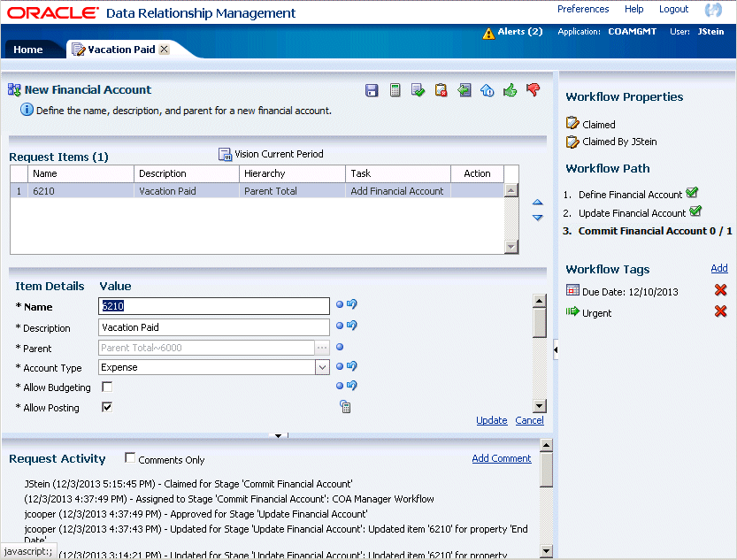Click Item Details scrollbar up arrow
Viewport: 737px width, 560px height.
click(540, 301)
